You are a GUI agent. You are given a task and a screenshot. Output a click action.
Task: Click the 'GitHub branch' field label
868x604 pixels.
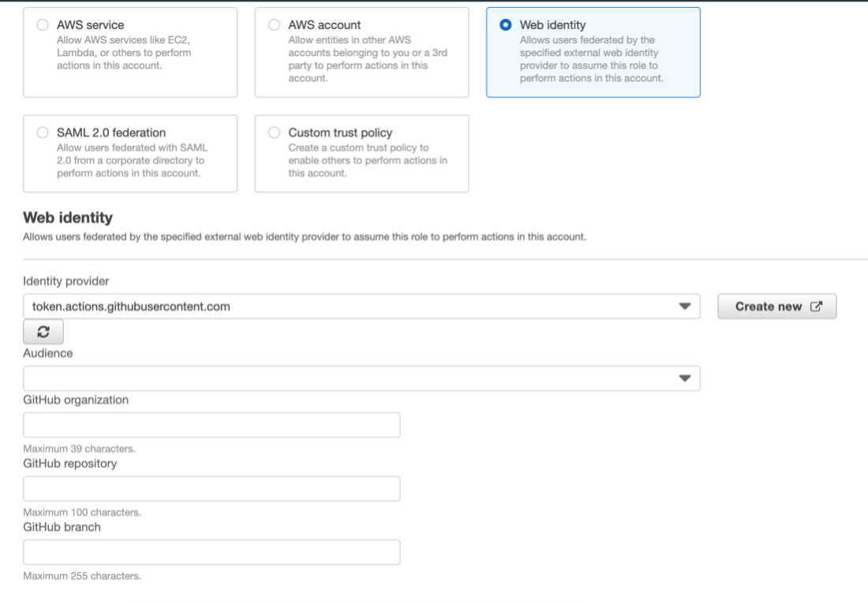pyautogui.click(x=62, y=527)
